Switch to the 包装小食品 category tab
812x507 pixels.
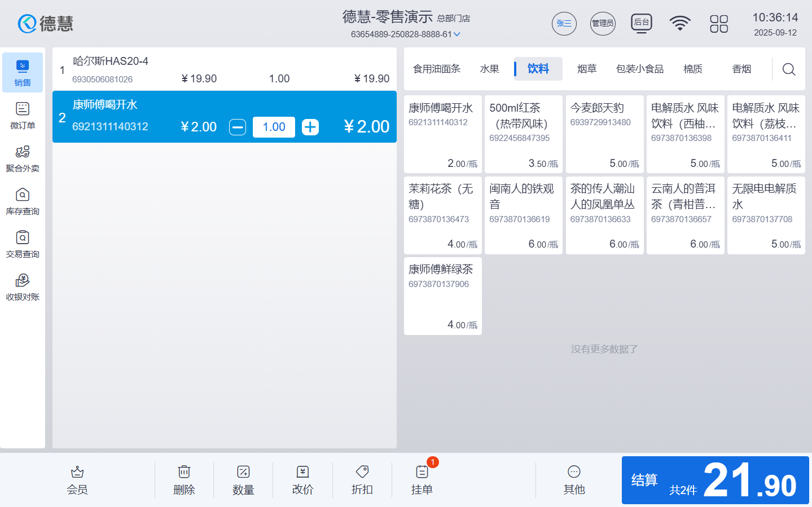(x=640, y=69)
